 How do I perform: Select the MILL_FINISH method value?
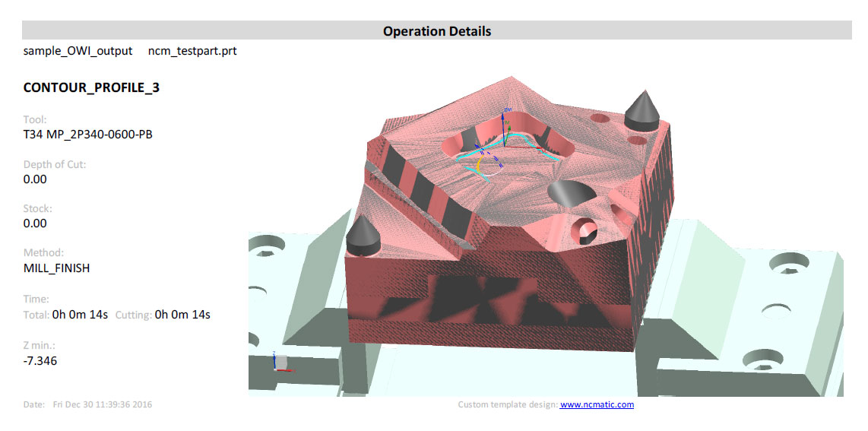coord(56,268)
